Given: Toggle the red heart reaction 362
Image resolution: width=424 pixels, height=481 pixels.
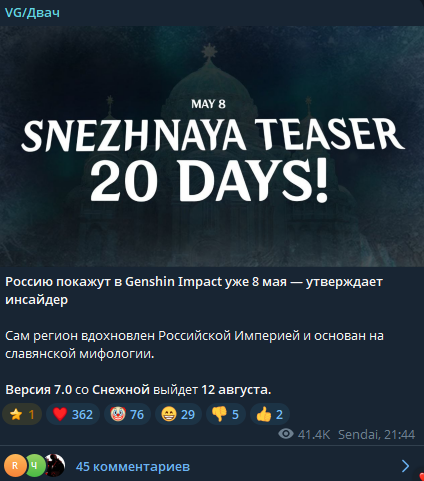Looking at the screenshot, I should 73,414.
